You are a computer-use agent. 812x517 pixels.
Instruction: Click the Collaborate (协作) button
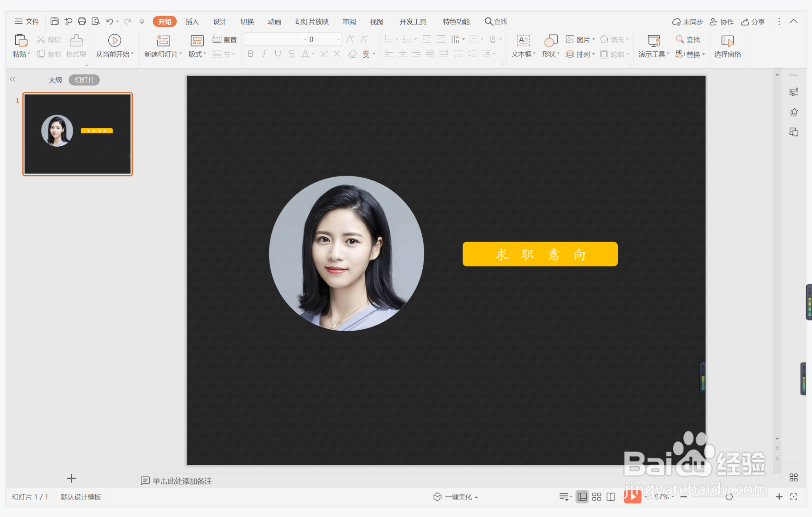[x=722, y=22]
